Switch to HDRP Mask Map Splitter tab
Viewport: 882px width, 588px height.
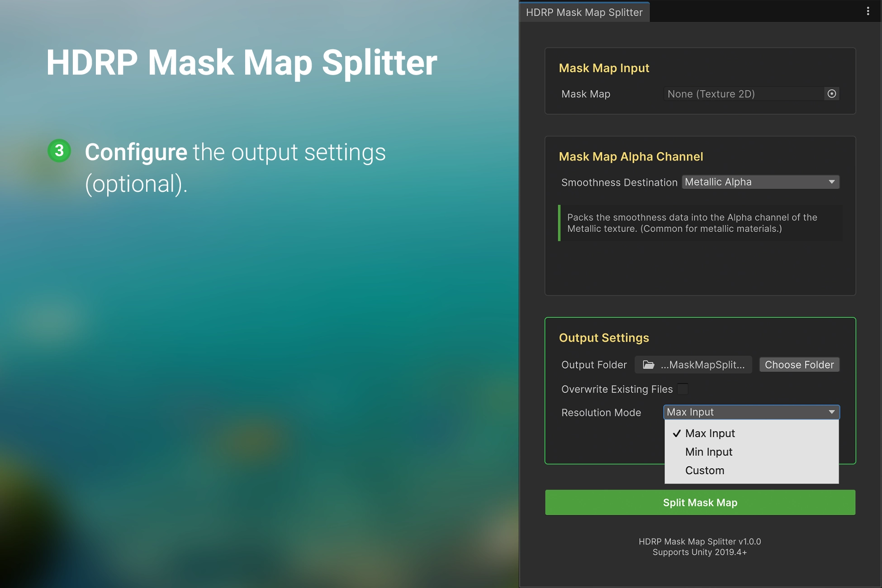584,12
